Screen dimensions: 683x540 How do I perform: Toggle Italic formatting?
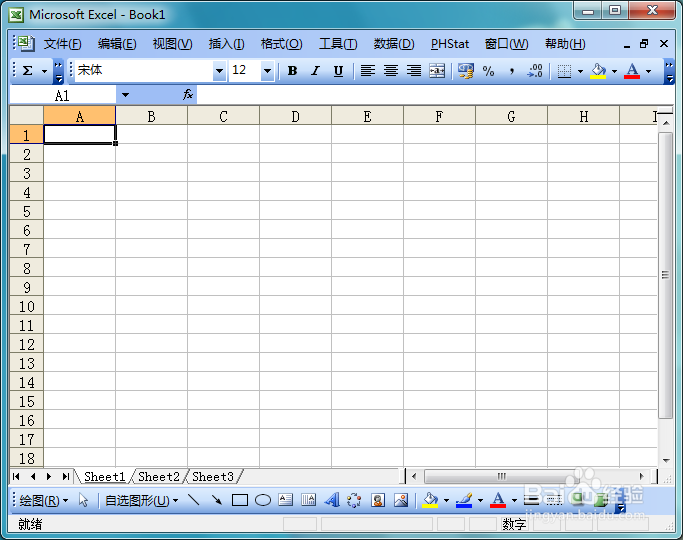[315, 71]
